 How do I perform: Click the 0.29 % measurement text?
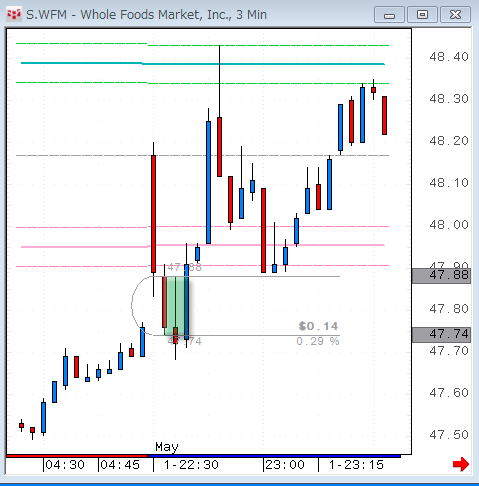tap(318, 341)
